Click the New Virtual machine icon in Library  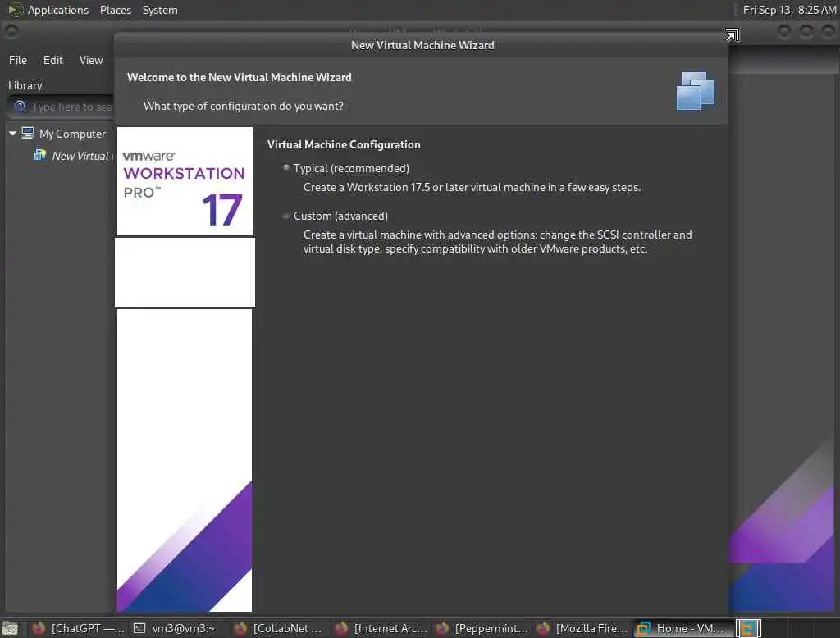(39, 155)
